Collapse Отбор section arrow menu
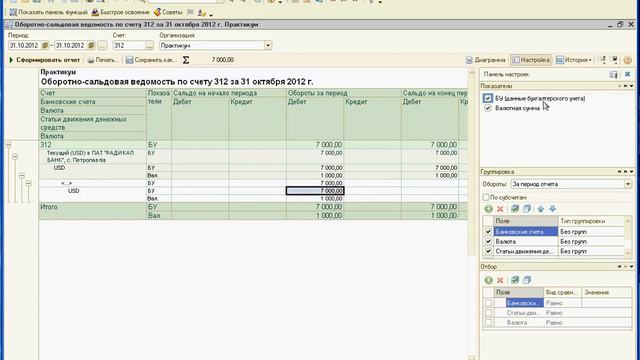Image resolution: width=640 pixels, height=360 pixels. (x=631, y=267)
